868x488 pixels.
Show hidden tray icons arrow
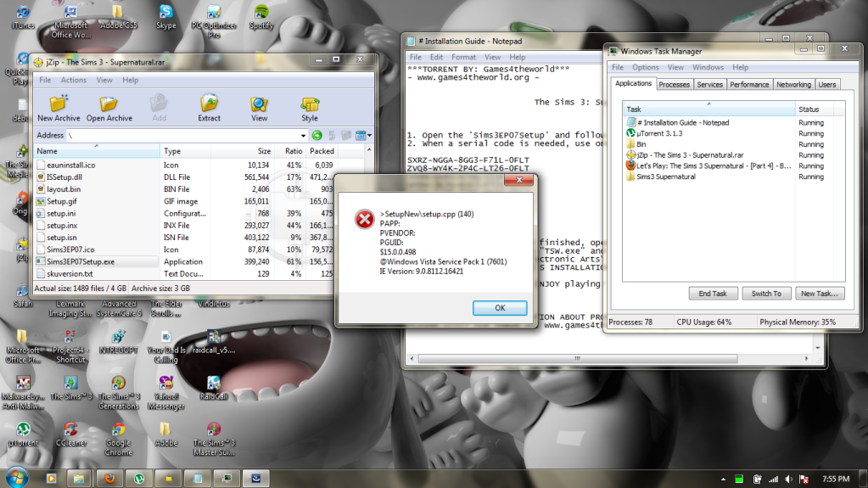point(723,480)
